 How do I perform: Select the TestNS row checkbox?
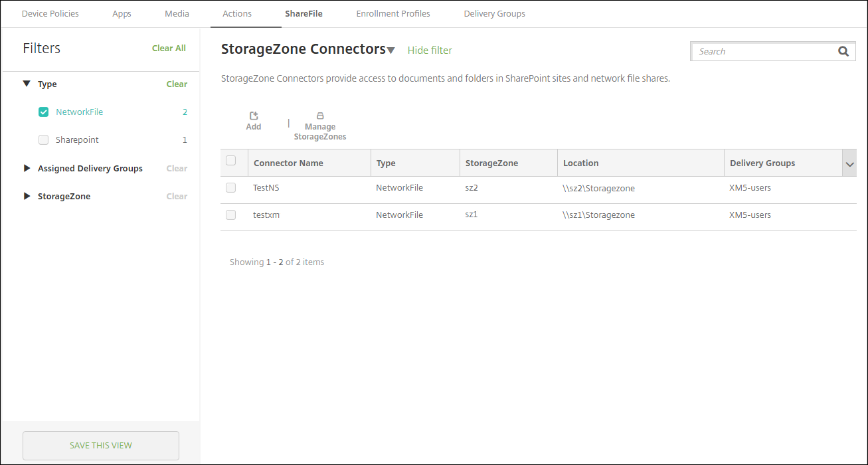[x=231, y=188]
